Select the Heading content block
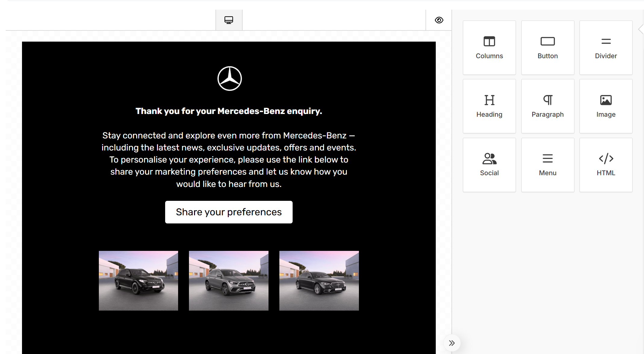Viewport: 644px width, 354px height. tap(489, 106)
